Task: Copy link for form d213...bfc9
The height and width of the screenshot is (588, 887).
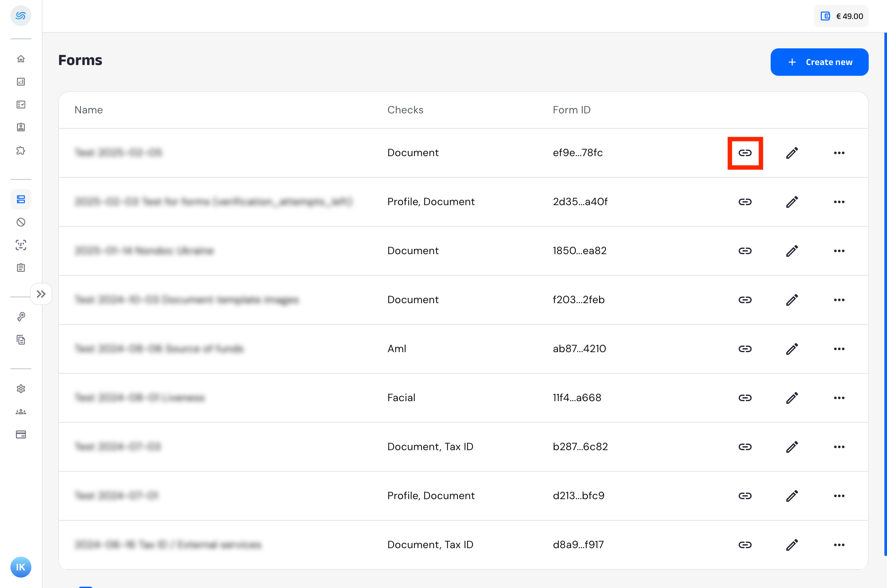Action: point(745,496)
